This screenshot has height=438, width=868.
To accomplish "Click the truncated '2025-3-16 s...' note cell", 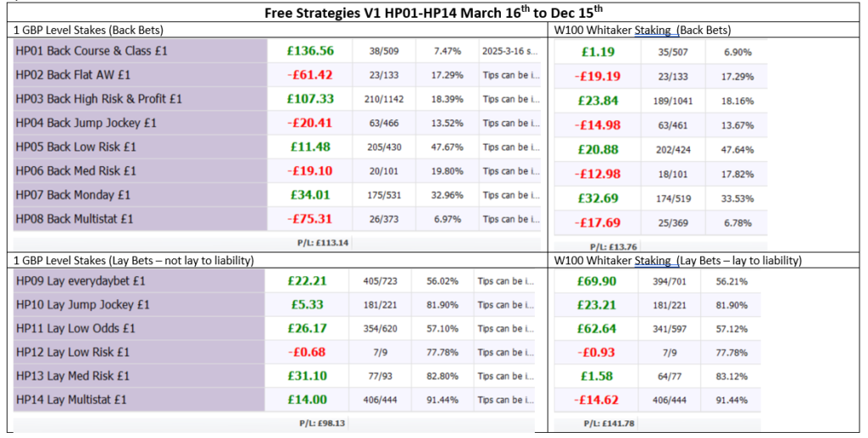I will click(509, 51).
